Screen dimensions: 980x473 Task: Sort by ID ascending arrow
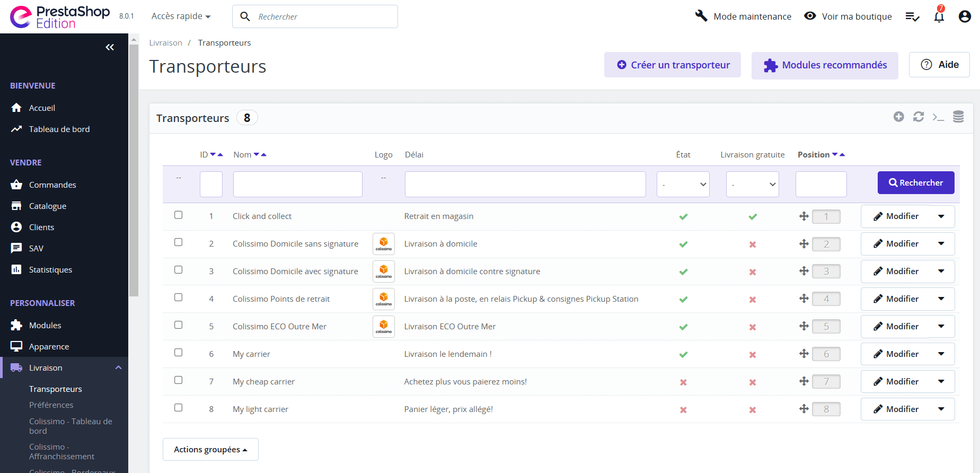(x=220, y=155)
